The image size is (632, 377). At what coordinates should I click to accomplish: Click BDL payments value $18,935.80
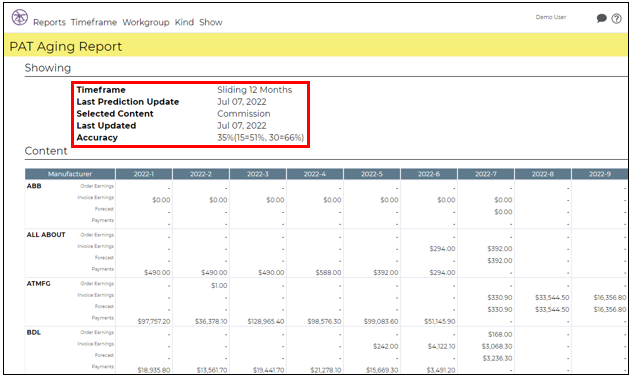[154, 370]
